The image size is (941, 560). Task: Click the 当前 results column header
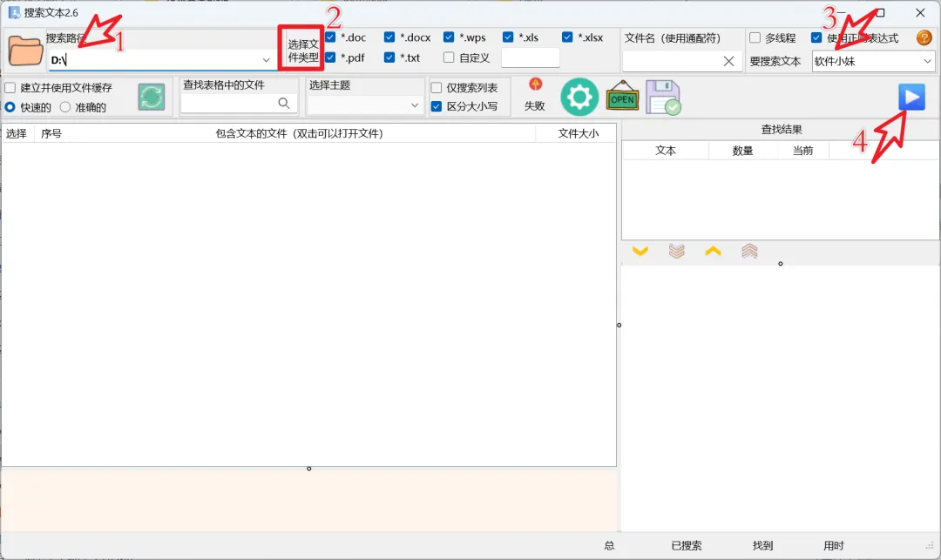tap(802, 151)
